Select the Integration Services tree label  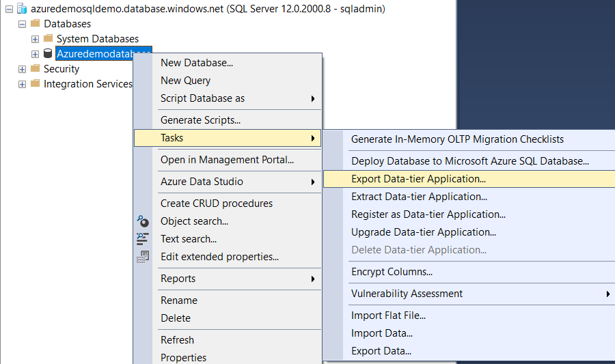[88, 84]
